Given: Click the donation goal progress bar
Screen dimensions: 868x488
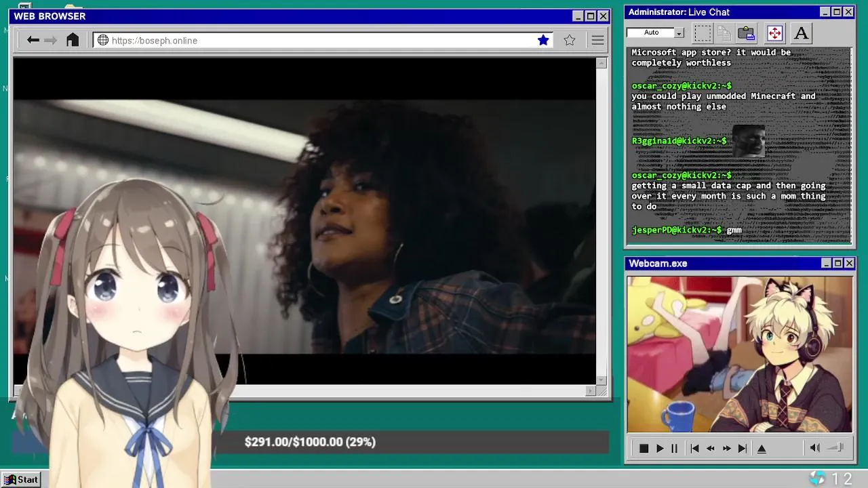Looking at the screenshot, I should point(310,442).
